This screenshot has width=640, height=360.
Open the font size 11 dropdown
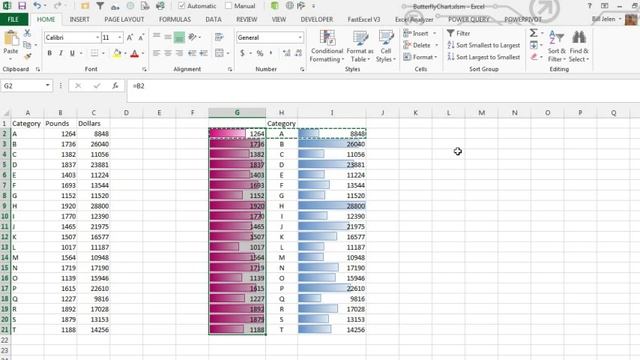[x=120, y=38]
